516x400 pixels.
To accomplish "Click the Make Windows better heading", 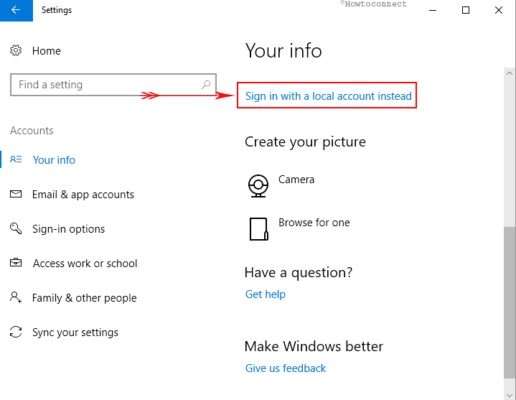I will tap(314, 346).
